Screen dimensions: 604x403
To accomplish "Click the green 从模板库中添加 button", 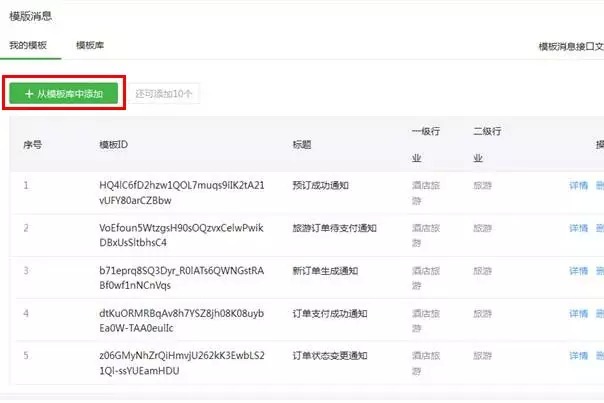I will click(64, 93).
